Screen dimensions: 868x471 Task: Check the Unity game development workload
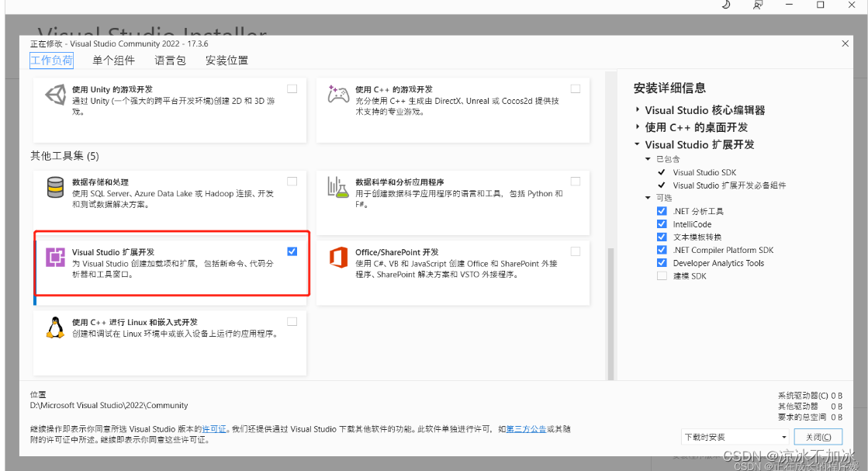coord(292,88)
